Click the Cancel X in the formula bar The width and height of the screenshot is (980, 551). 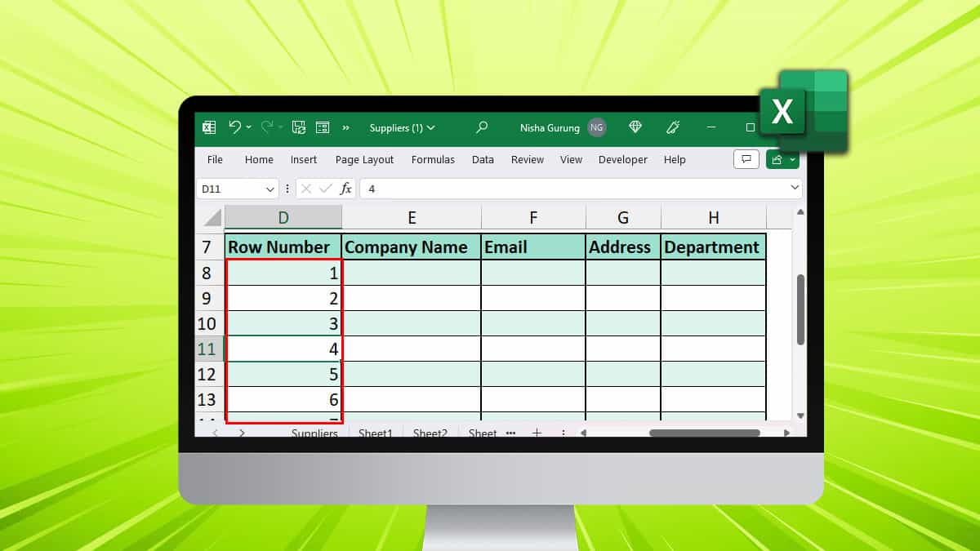pos(306,188)
